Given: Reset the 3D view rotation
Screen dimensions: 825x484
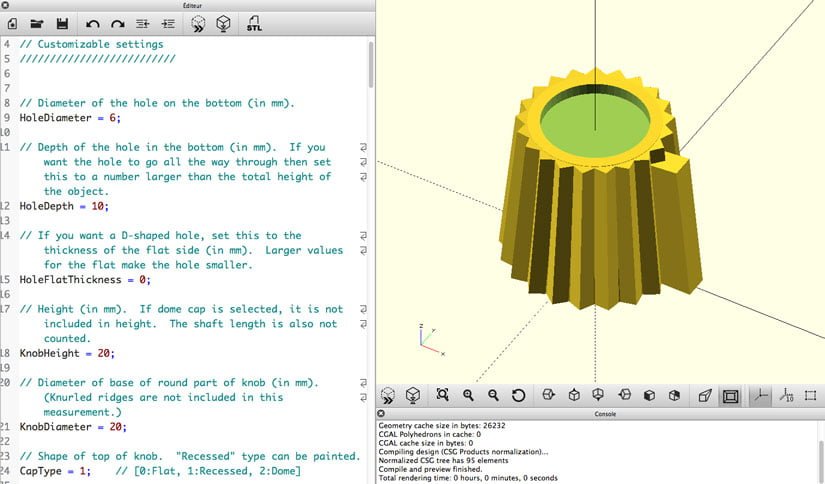Looking at the screenshot, I should pos(518,395).
